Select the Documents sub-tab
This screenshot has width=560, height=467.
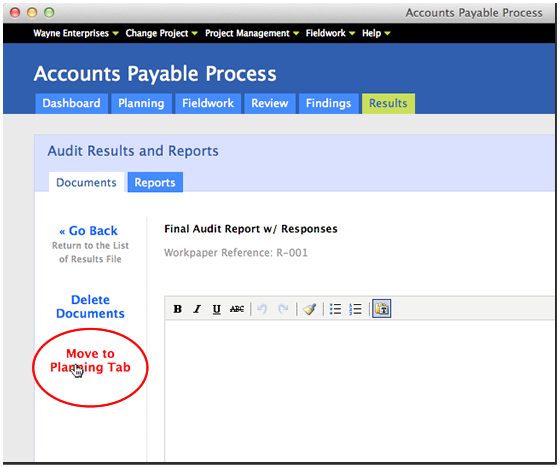86,182
